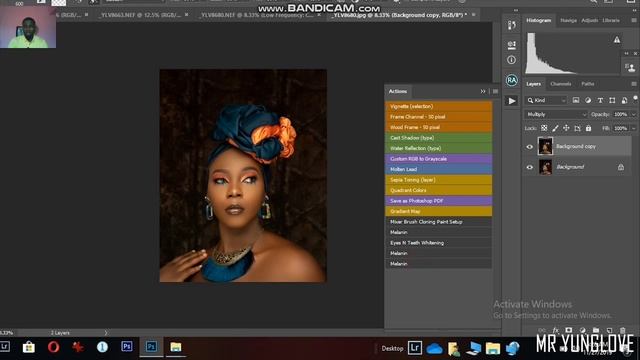Image resolution: width=640 pixels, height=360 pixels.
Task: Click the Create new group folder icon
Action: [596, 330]
